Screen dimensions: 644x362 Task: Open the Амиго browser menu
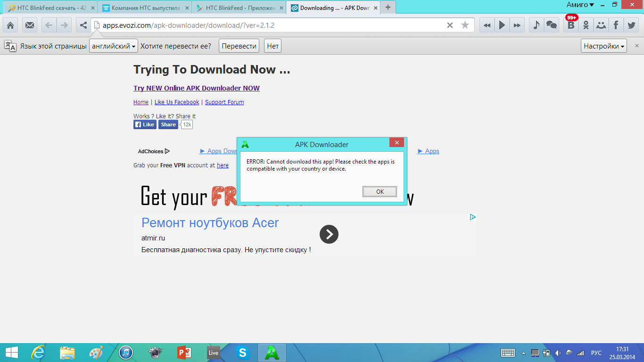tap(580, 5)
